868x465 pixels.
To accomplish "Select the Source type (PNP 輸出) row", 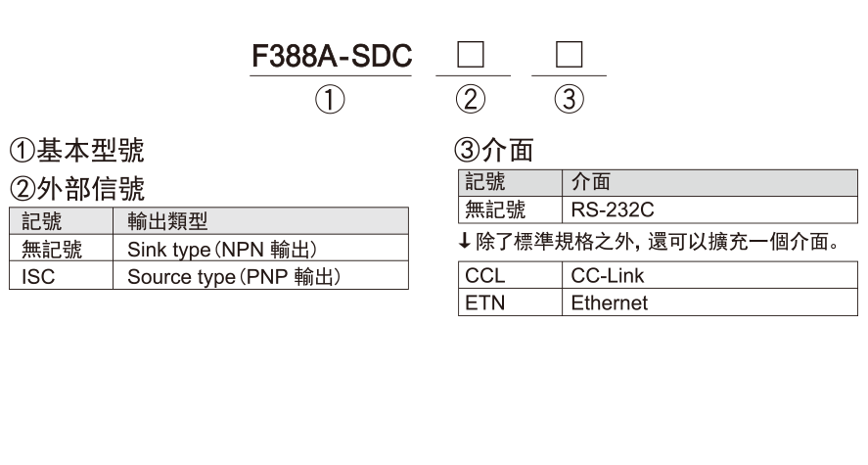I will point(209,275).
